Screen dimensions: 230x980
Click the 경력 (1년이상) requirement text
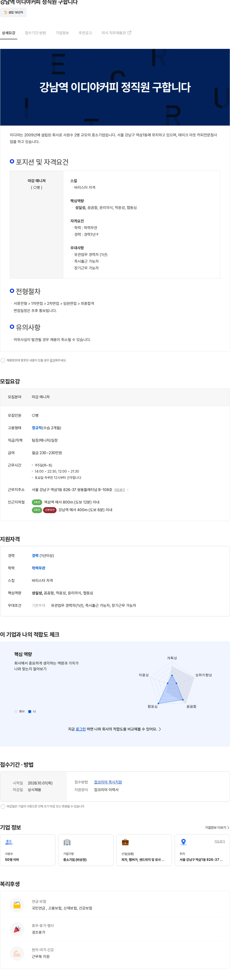[x=43, y=556]
